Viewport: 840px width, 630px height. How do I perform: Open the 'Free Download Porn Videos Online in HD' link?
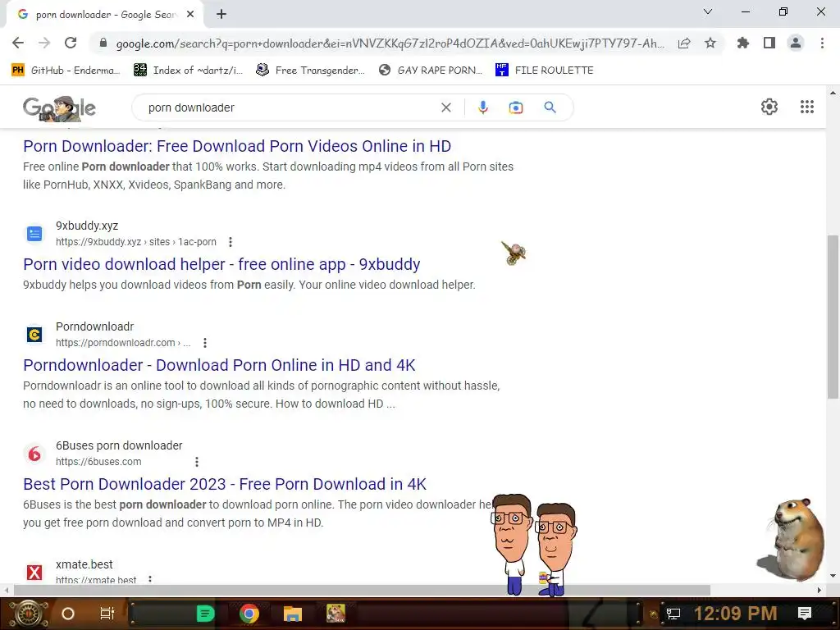(237, 146)
